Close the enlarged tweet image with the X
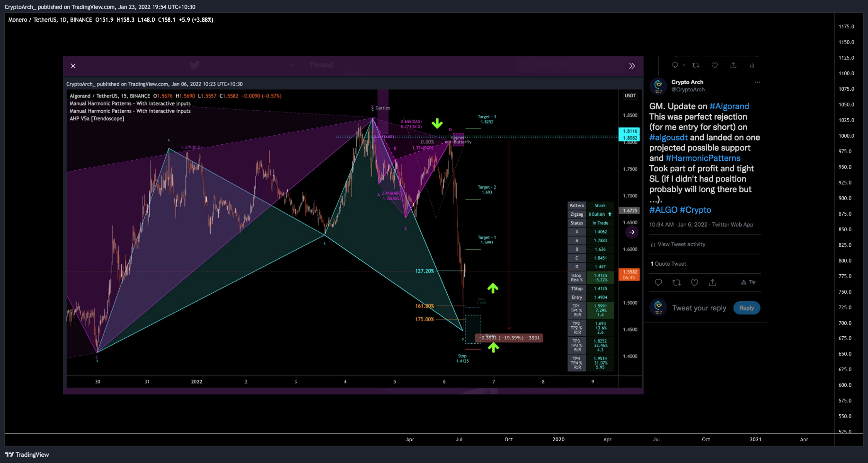 [73, 66]
